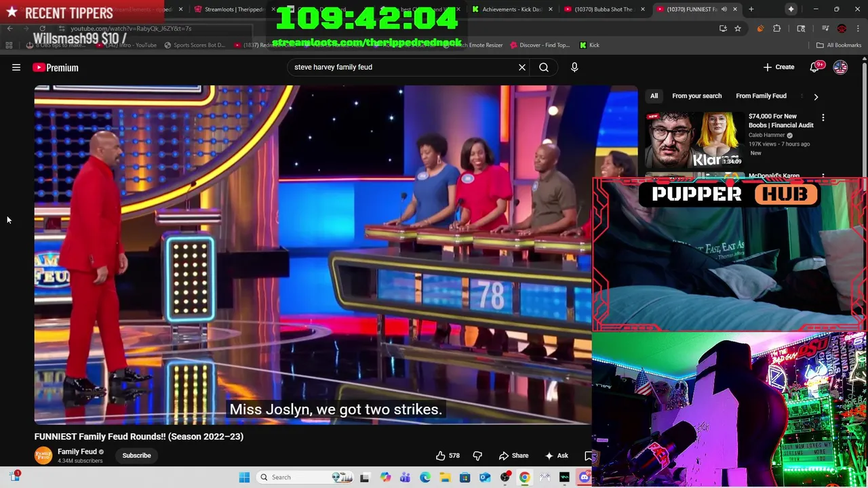Open the Discord taskbar icon
Viewport: 868px width, 488px height.
[x=585, y=477]
